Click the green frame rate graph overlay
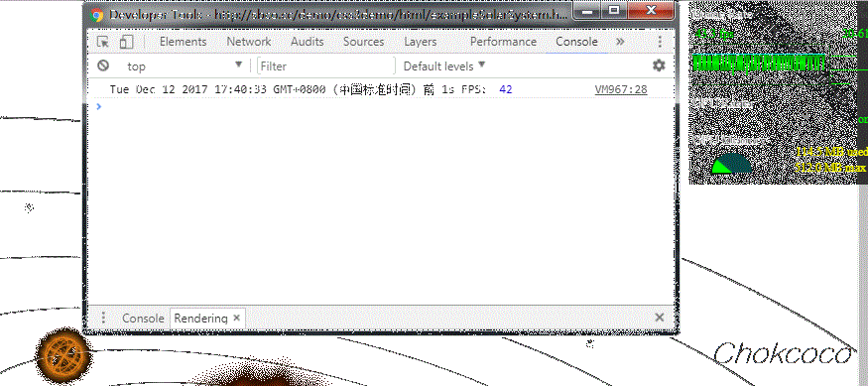Screen dimensions: 868x386 tap(759, 63)
